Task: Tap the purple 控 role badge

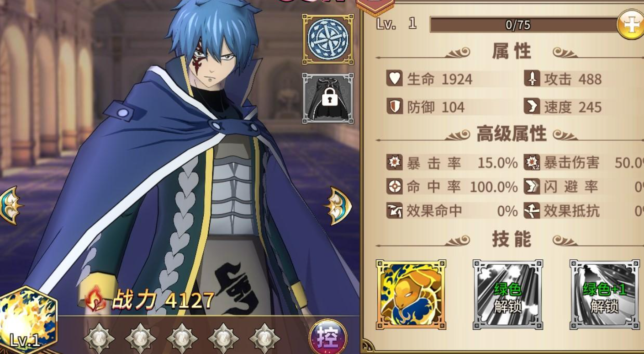Action: pos(328,337)
